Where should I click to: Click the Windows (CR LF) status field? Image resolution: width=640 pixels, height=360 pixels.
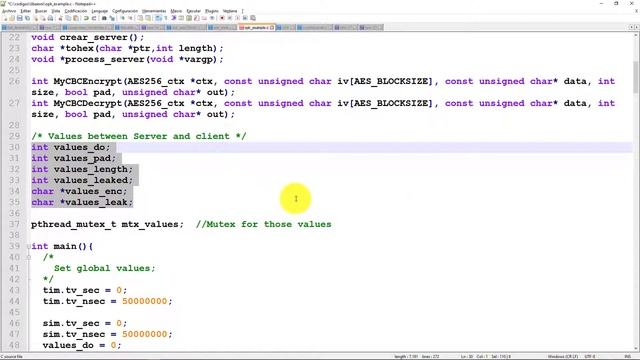(562, 356)
